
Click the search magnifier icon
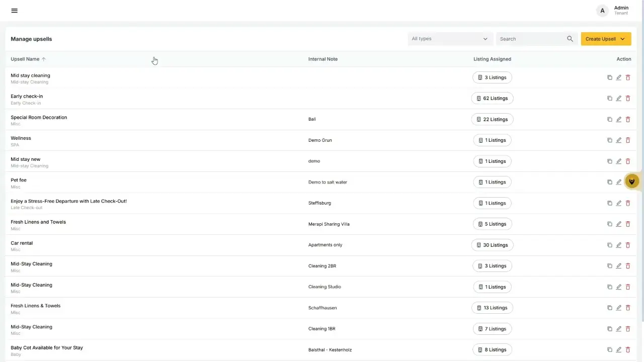point(570,39)
